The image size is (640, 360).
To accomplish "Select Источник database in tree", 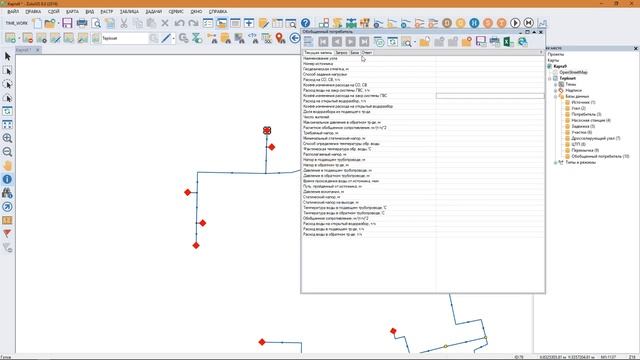I will click(x=583, y=102).
